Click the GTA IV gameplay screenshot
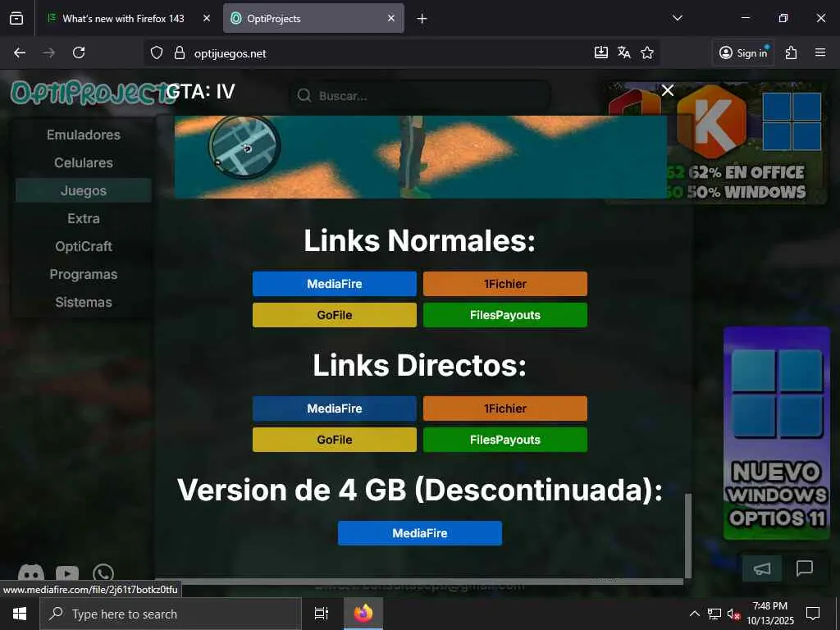The width and height of the screenshot is (840, 630). [421, 157]
